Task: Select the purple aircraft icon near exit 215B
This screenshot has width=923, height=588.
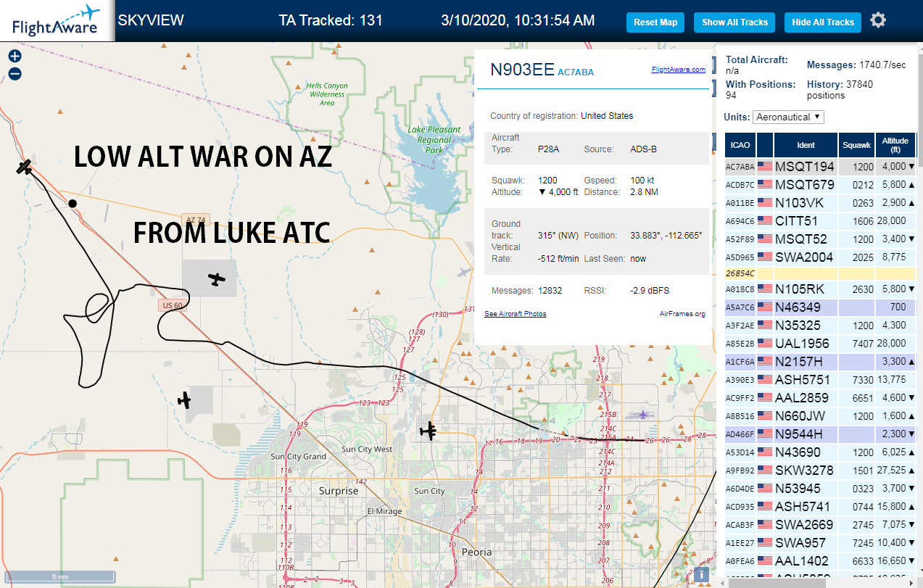Action: (x=642, y=415)
